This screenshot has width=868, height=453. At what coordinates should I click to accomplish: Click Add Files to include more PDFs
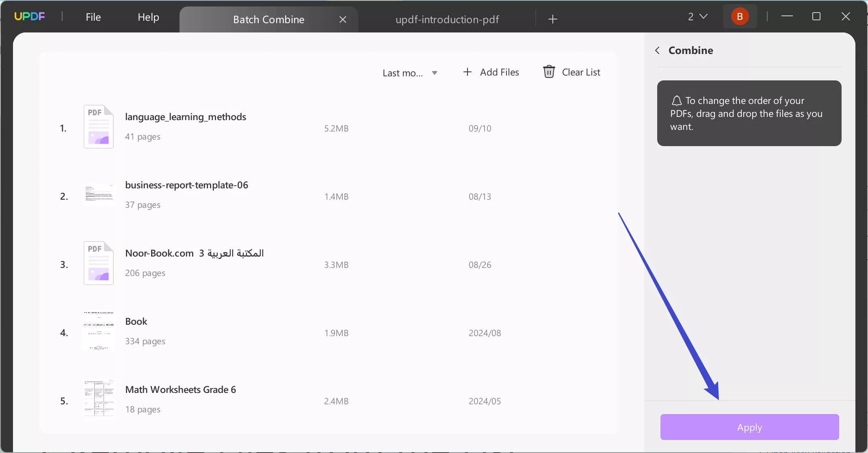point(490,72)
